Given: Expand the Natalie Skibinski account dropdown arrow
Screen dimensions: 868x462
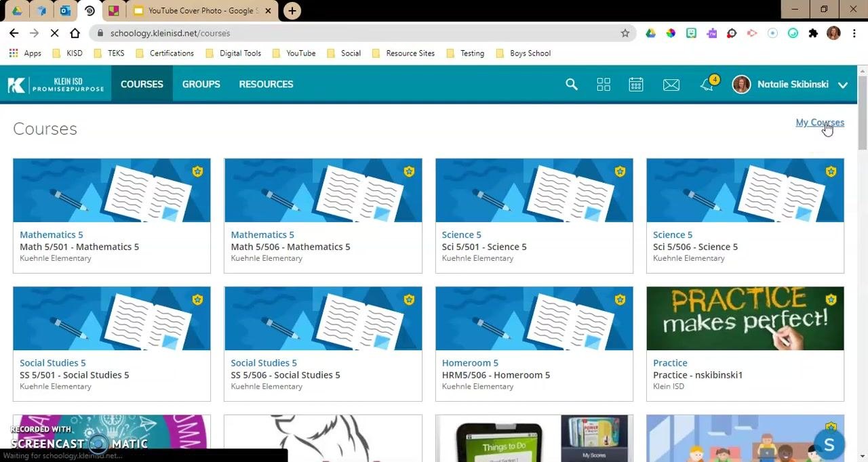Looking at the screenshot, I should (x=843, y=85).
